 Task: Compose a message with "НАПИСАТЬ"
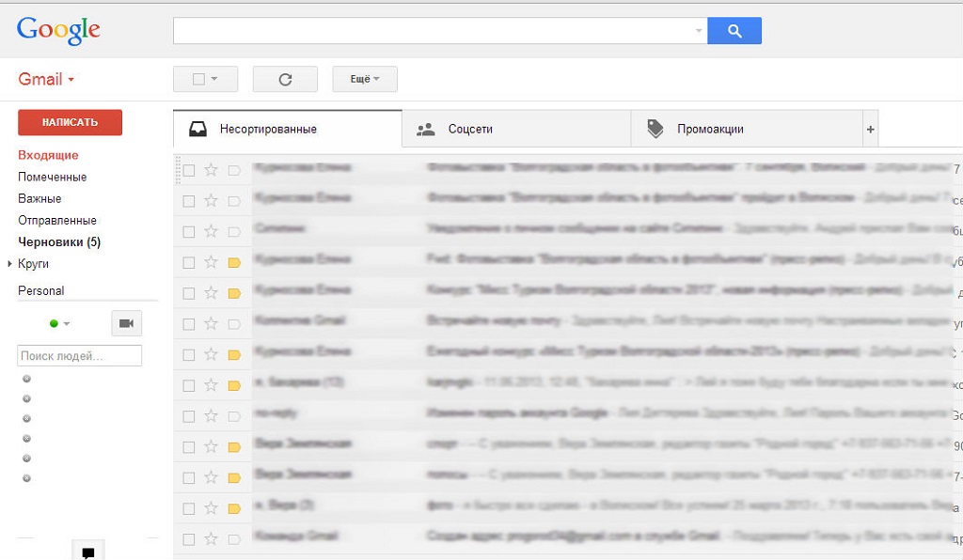[70, 122]
